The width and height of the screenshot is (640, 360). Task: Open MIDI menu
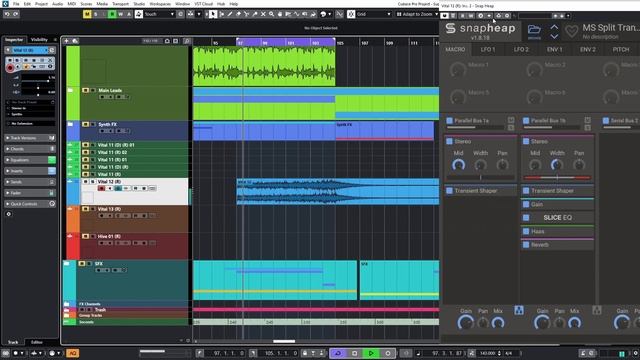(71, 4)
